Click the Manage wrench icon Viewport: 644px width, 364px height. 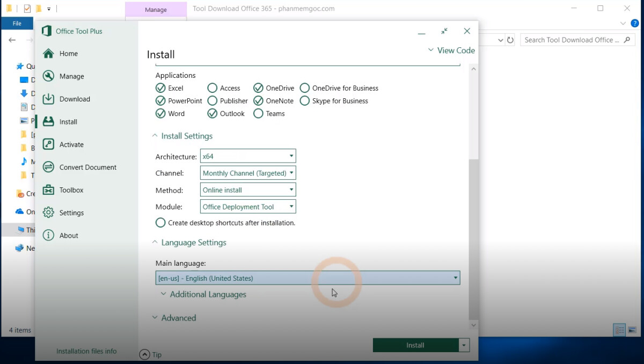pos(48,76)
